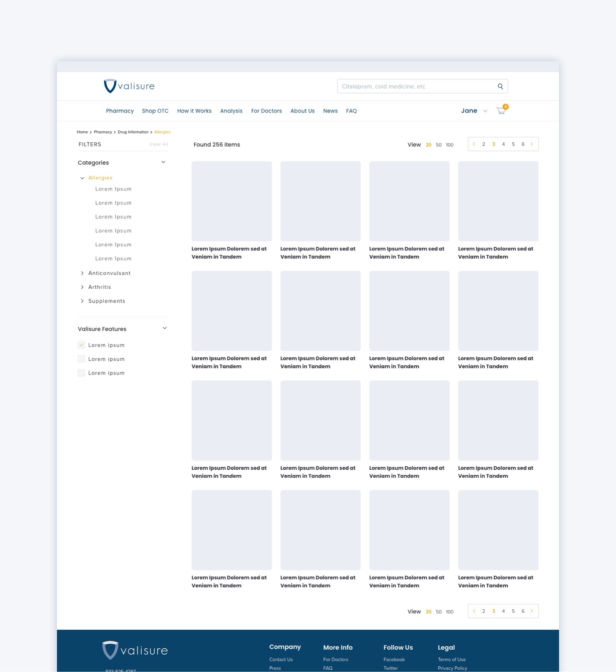The image size is (616, 672).
Task: Open the shopping cart icon
Action: pos(501,110)
